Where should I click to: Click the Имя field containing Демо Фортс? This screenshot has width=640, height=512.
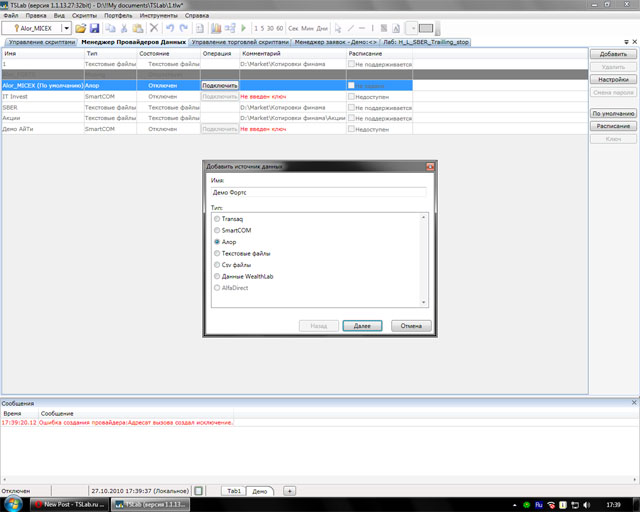point(319,192)
